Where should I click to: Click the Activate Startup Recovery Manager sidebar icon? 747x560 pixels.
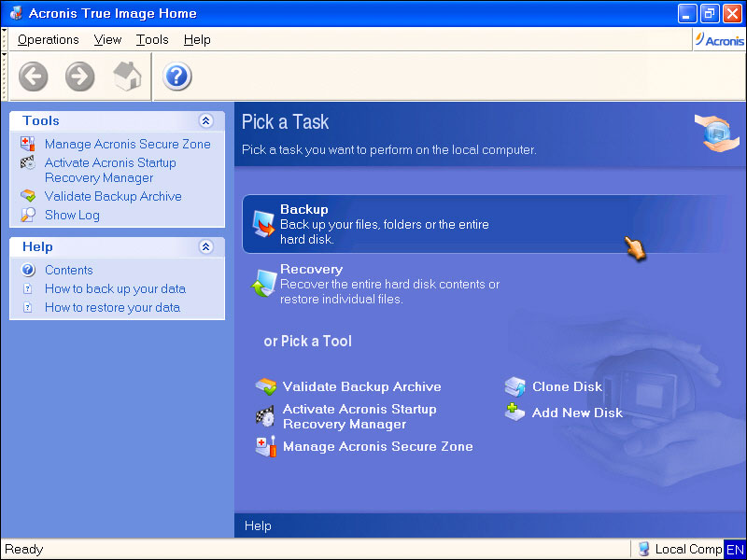coord(28,162)
